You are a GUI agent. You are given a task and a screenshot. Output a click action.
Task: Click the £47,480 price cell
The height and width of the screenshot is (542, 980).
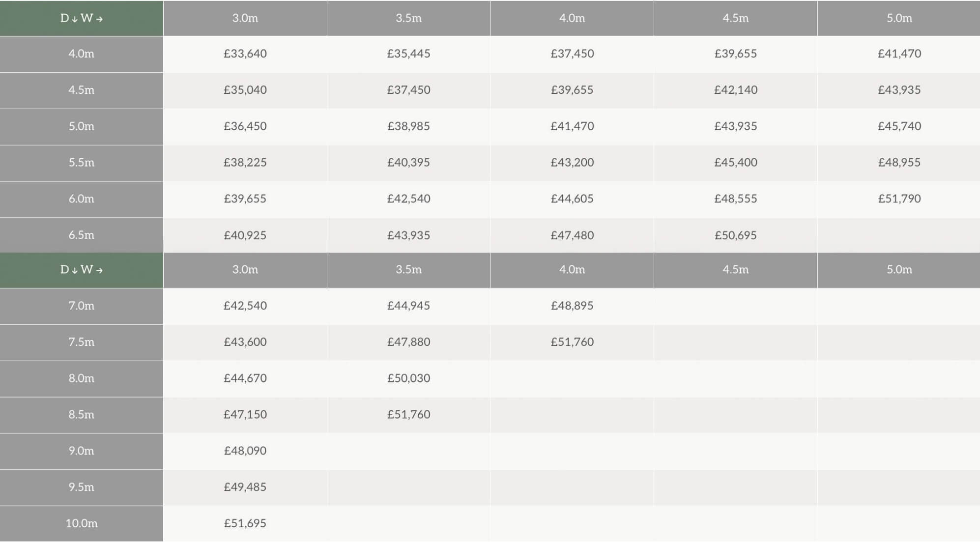point(572,235)
